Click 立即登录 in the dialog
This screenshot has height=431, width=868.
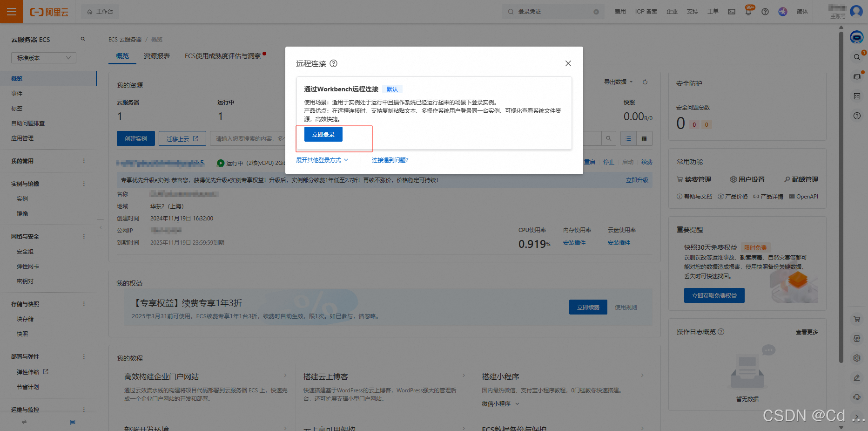point(323,134)
